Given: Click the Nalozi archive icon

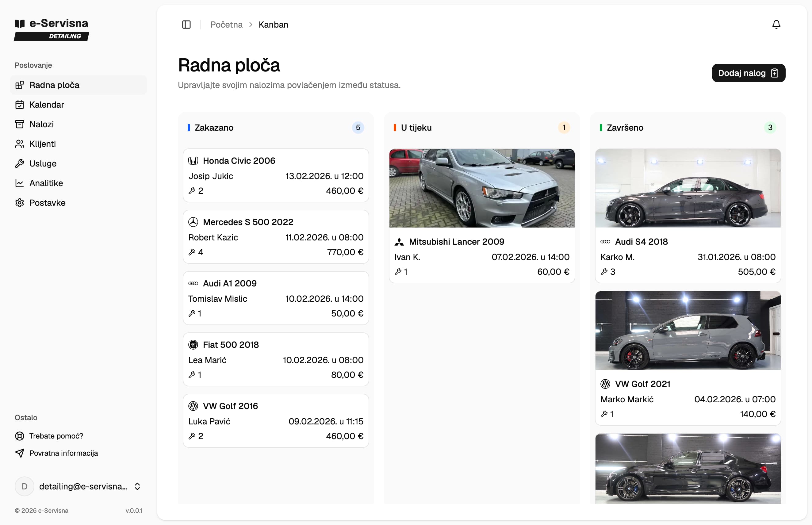Looking at the screenshot, I should click(x=20, y=125).
